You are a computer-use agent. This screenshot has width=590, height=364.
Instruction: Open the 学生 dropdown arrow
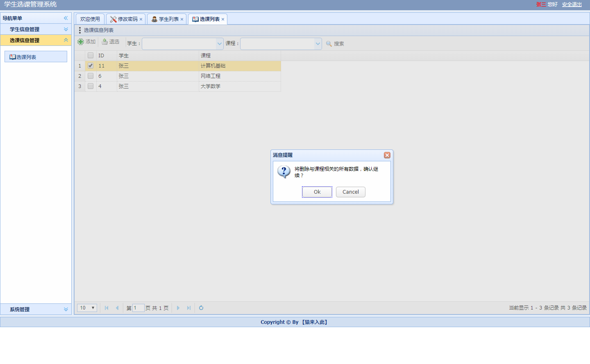coord(220,43)
